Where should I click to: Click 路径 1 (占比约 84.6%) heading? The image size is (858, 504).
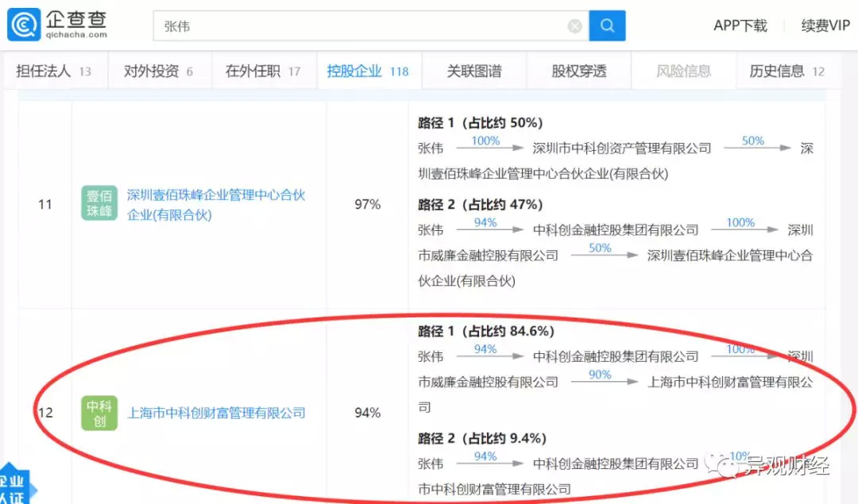[x=486, y=331]
